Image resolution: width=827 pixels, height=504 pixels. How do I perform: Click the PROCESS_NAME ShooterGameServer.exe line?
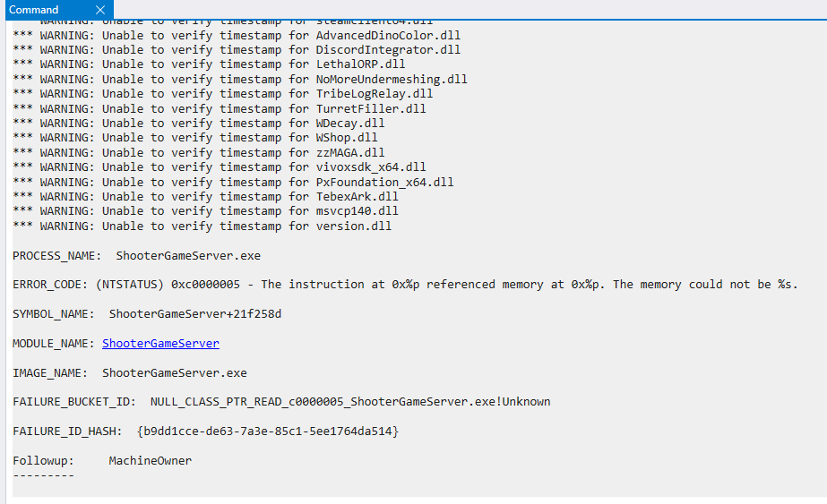136,256
